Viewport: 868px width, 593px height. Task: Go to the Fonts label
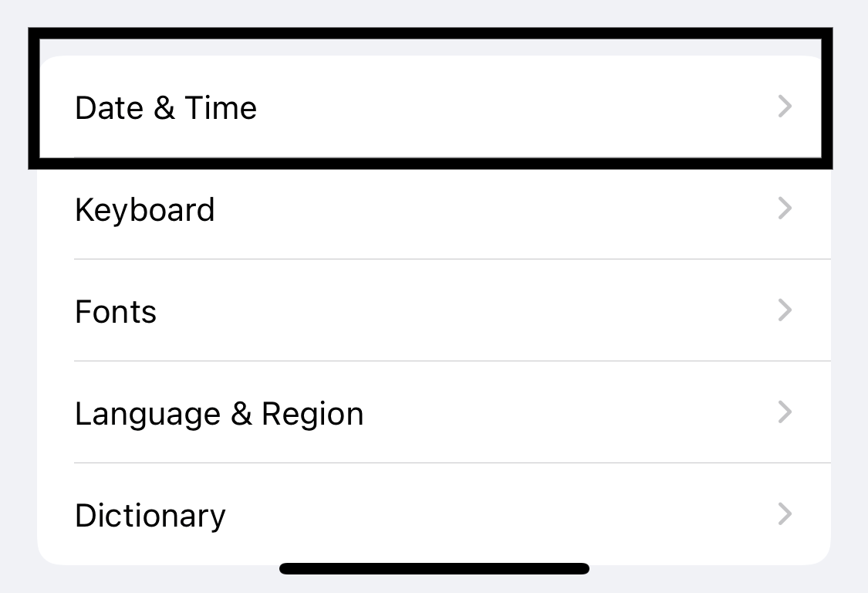click(116, 311)
